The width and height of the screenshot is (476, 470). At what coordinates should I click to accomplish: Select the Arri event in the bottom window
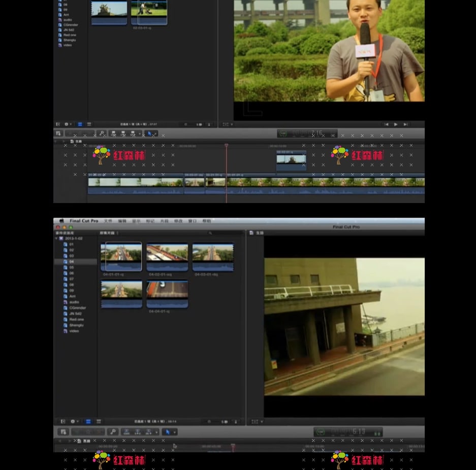pos(72,296)
